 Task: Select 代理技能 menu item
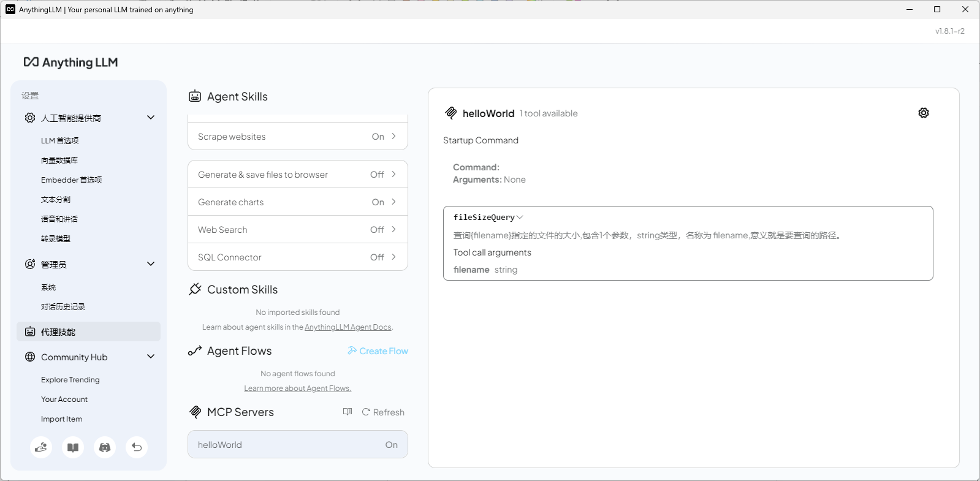coord(89,331)
